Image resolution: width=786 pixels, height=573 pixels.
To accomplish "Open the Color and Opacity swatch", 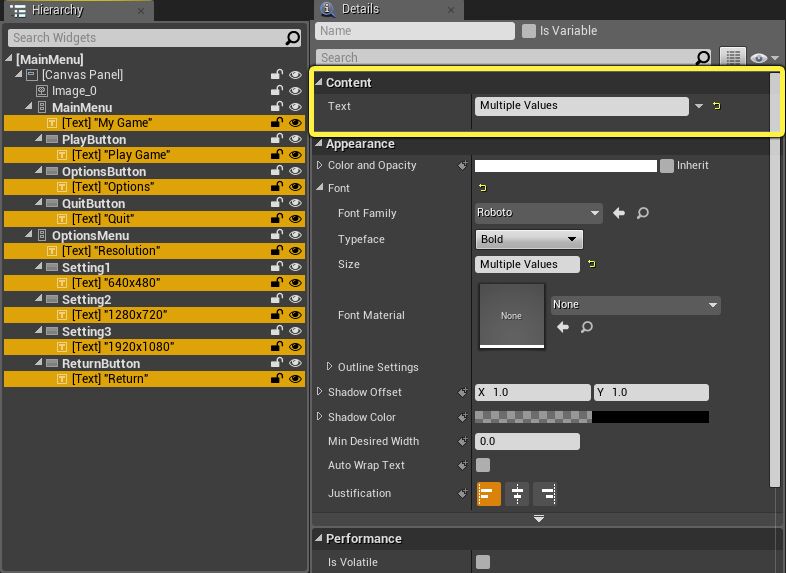I will point(565,166).
